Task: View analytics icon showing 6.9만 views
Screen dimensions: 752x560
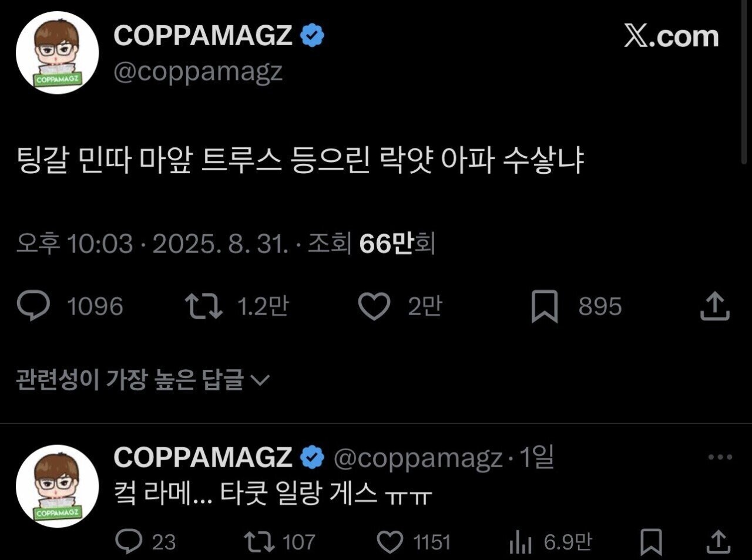Action: click(x=521, y=541)
